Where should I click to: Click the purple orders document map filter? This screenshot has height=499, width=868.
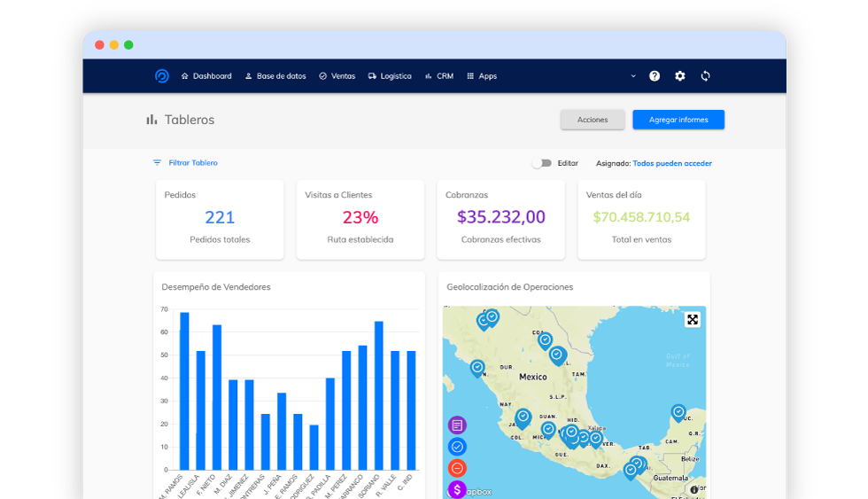pos(457,425)
